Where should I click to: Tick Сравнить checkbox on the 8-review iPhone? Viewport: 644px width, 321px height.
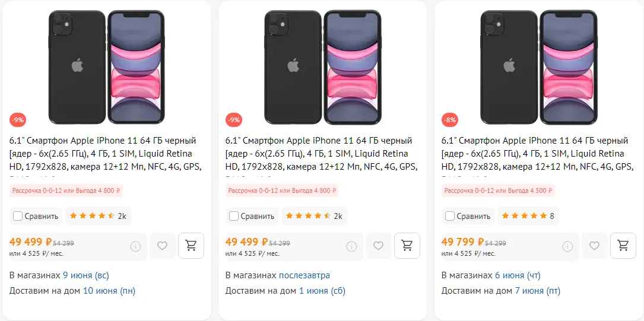tap(450, 216)
